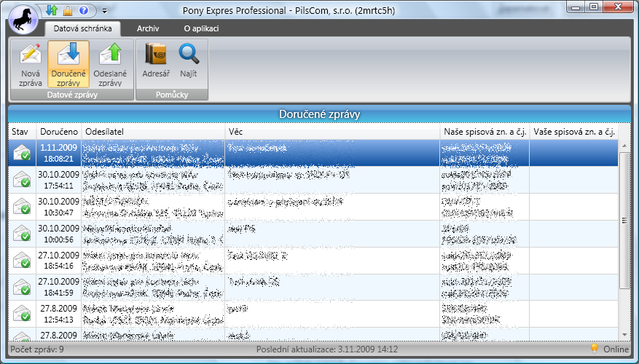639x364 pixels.
Task: Select the date cell 27.10.2009 18:41:59
Action: click(x=59, y=287)
